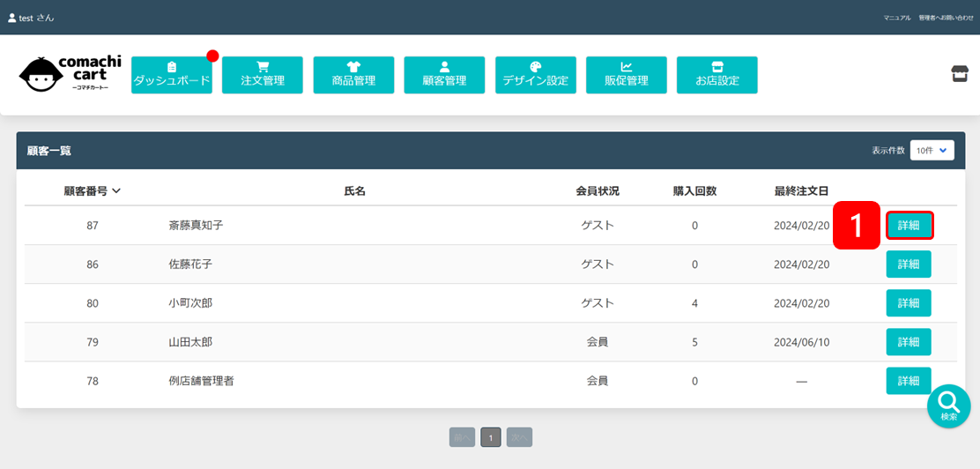Open the 注文管理 menu
Viewport: 980px width, 469px height.
point(263,75)
